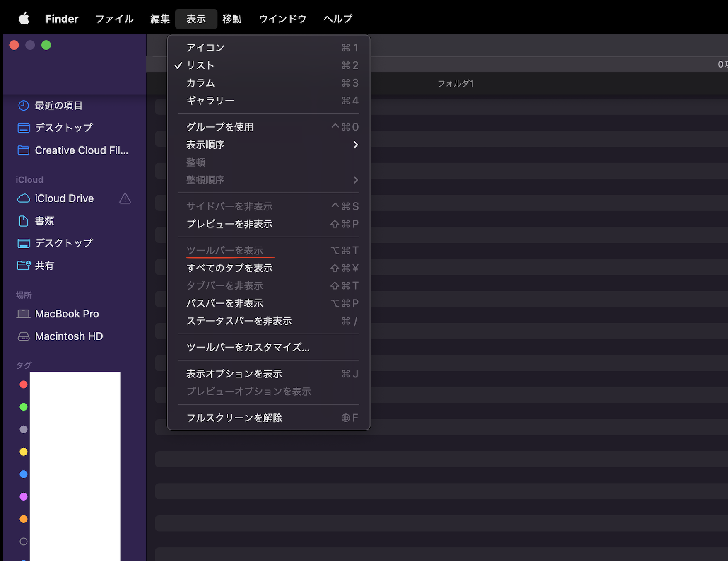The width and height of the screenshot is (728, 561).
Task: Open the 移動 menu in menu bar
Action: click(x=232, y=19)
